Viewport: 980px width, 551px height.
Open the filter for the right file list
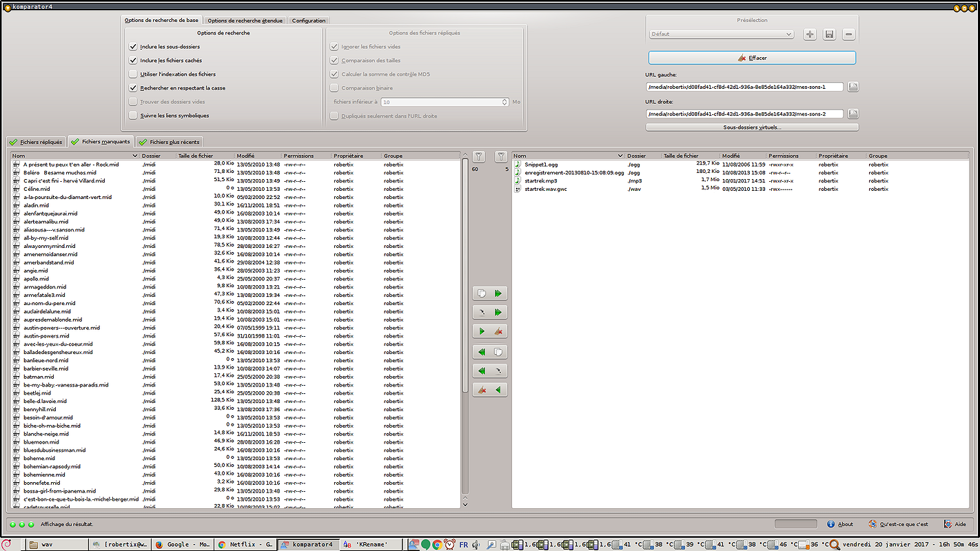[502, 157]
